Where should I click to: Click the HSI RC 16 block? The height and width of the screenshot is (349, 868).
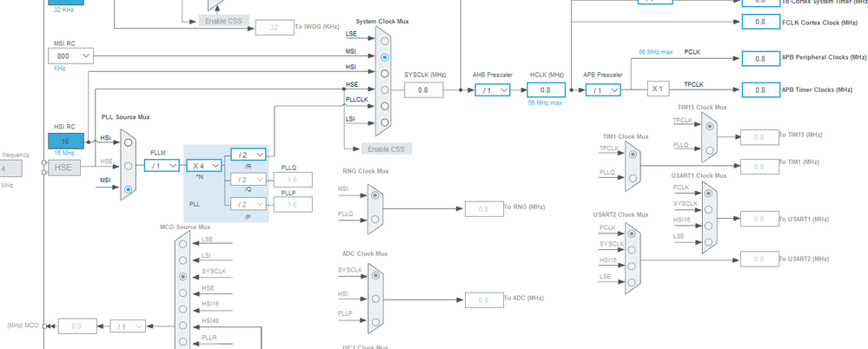(66, 141)
